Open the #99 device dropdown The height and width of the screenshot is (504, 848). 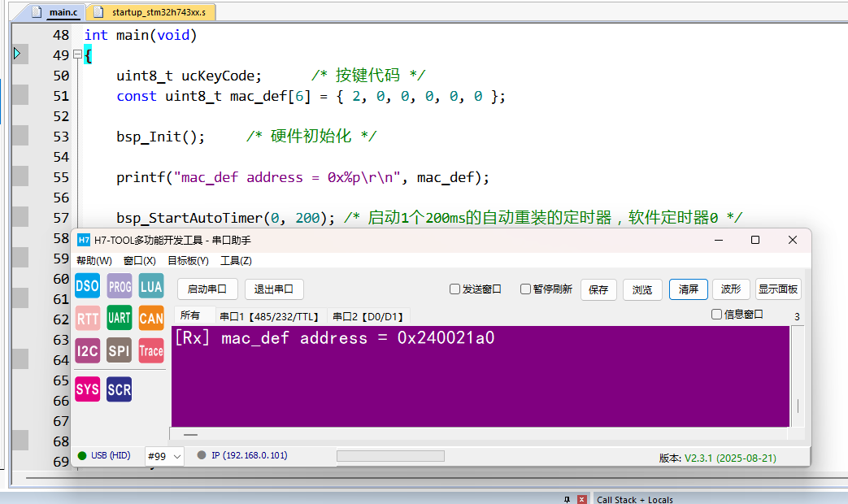164,456
